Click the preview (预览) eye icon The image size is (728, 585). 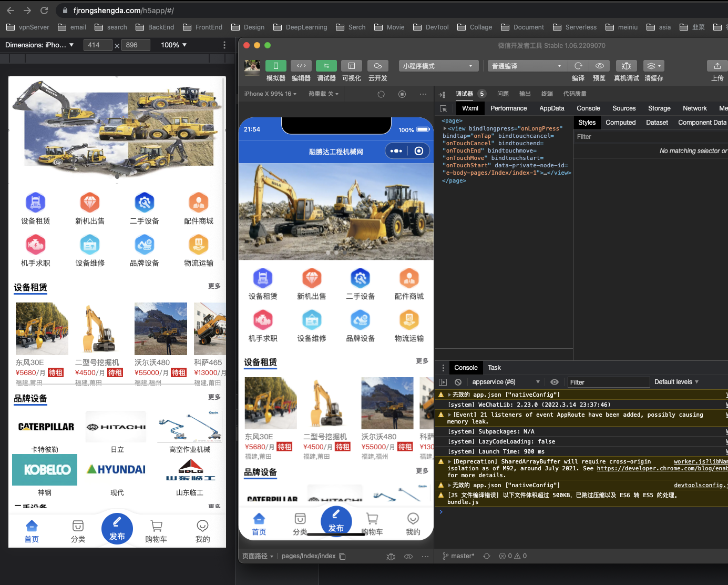599,66
